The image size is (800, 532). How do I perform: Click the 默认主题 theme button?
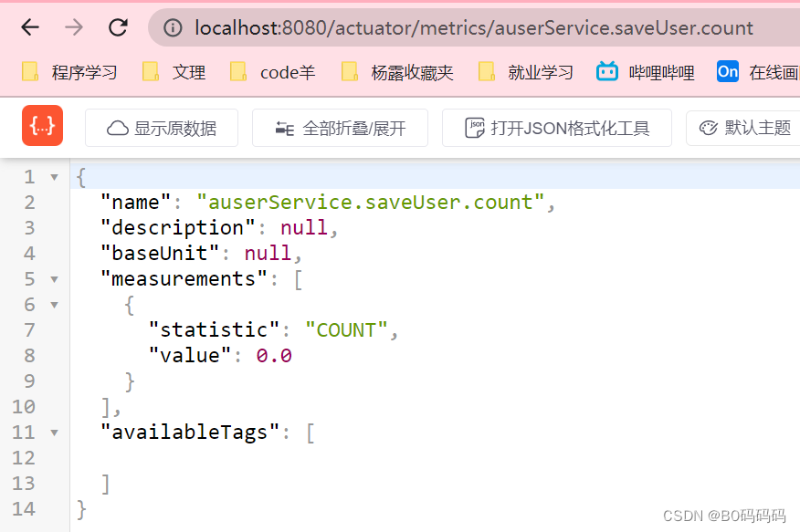tap(744, 128)
